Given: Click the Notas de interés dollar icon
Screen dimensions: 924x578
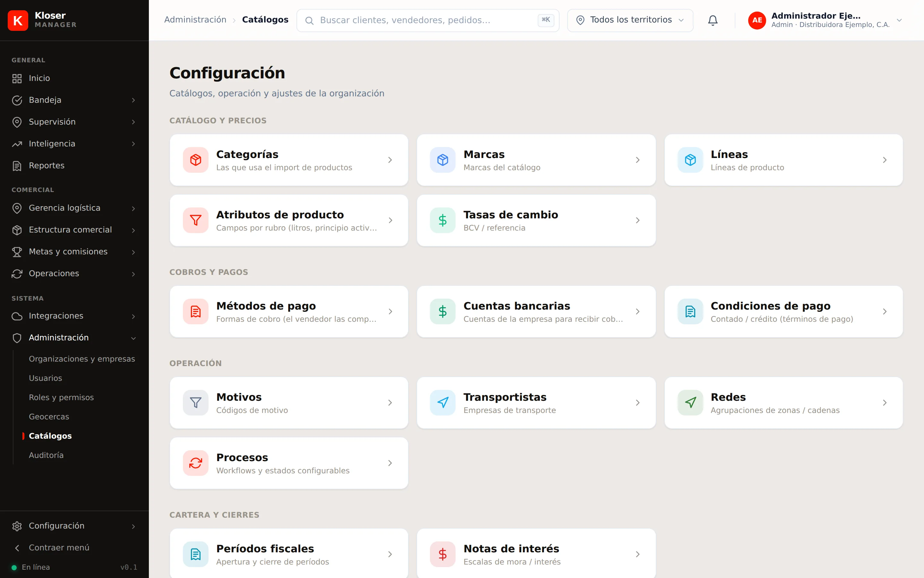Looking at the screenshot, I should coord(442,554).
